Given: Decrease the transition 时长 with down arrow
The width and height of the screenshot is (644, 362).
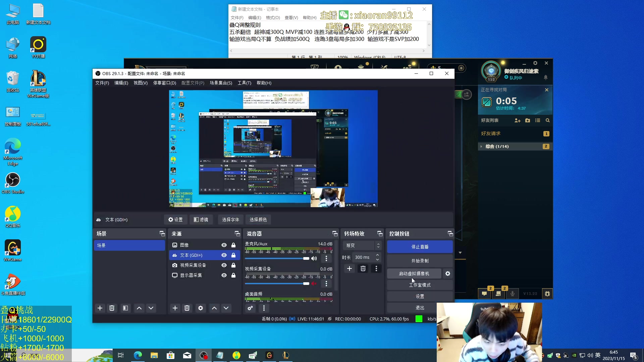Looking at the screenshot, I should pyautogui.click(x=377, y=259).
